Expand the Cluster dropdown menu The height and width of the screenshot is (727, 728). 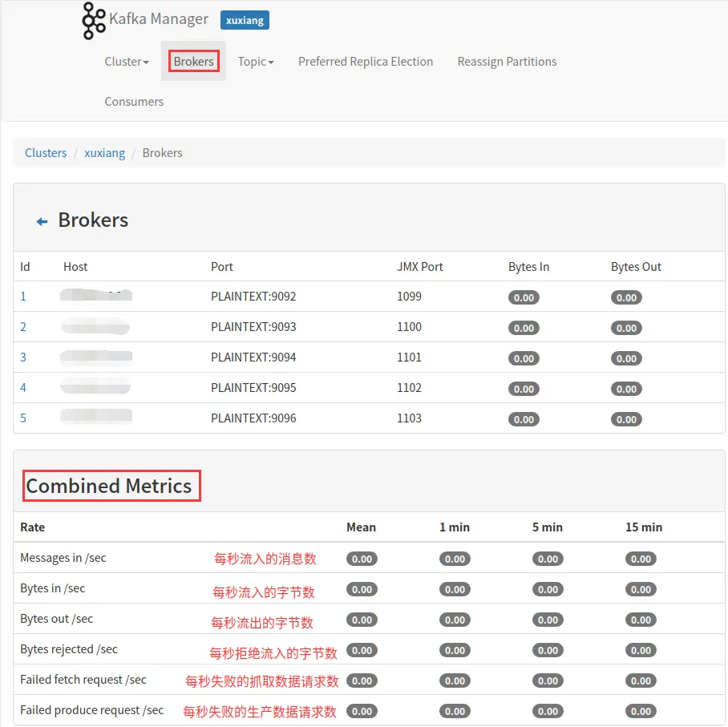pyautogui.click(x=127, y=61)
